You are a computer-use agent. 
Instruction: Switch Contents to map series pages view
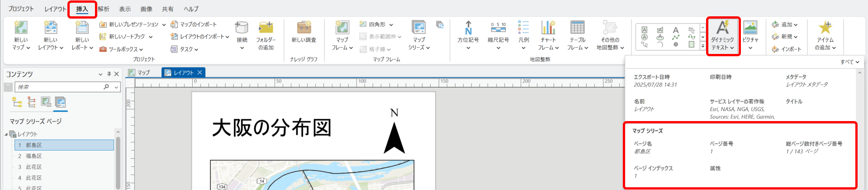click(x=60, y=102)
